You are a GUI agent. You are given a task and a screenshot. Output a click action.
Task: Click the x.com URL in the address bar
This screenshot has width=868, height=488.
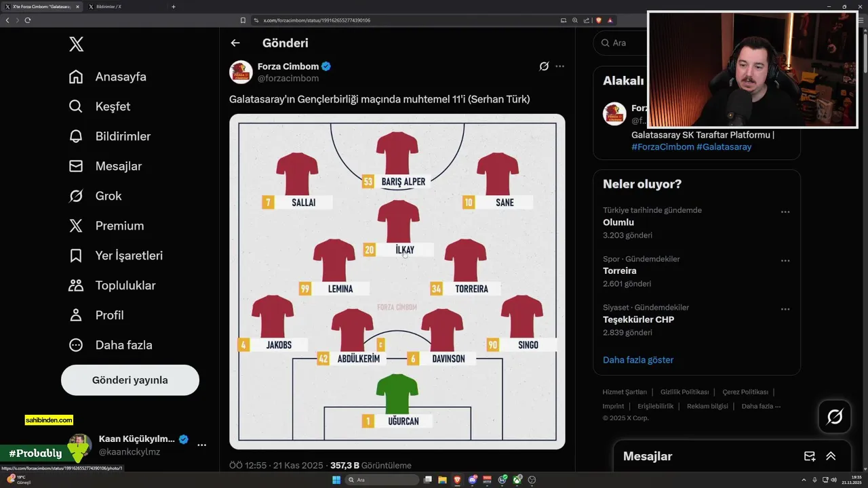point(317,20)
